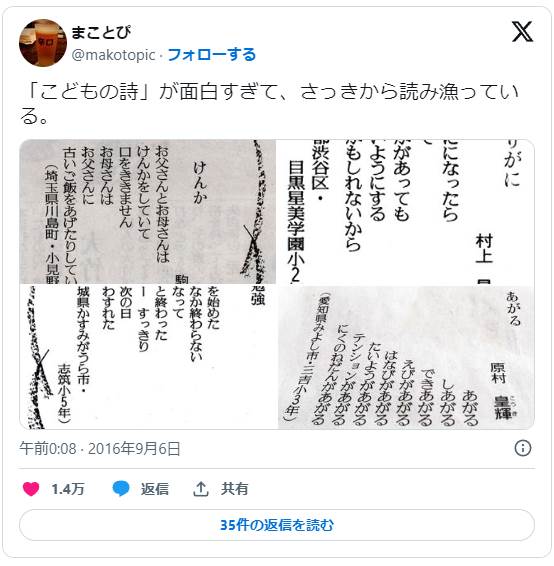Click the 共有 share label

235,489
